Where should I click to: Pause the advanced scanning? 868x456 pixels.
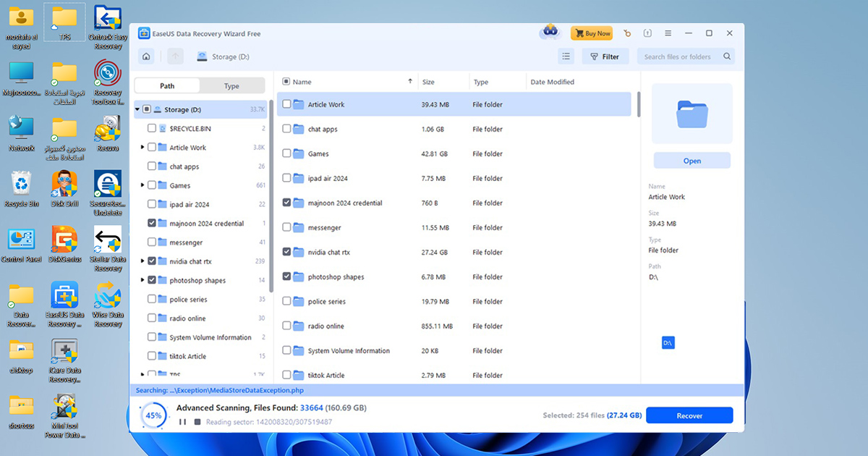pyautogui.click(x=182, y=422)
